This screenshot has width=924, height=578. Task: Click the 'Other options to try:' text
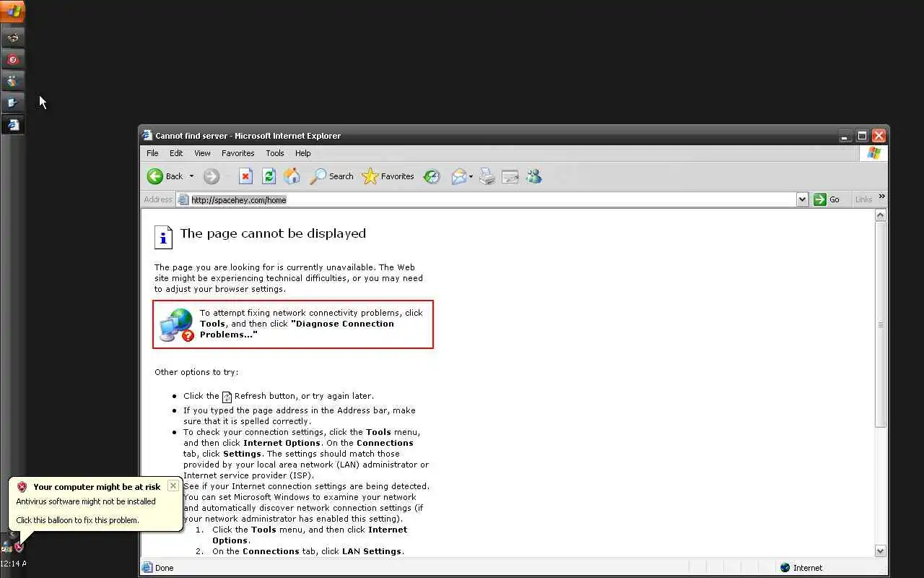point(196,372)
